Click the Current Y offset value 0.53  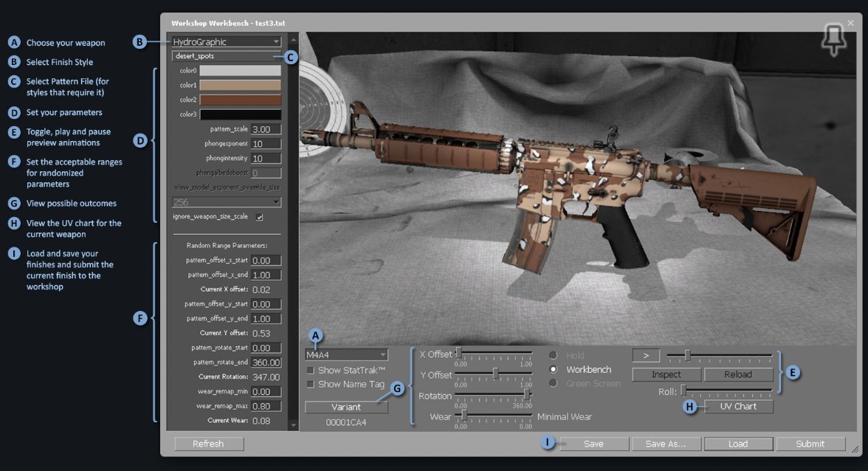click(261, 333)
